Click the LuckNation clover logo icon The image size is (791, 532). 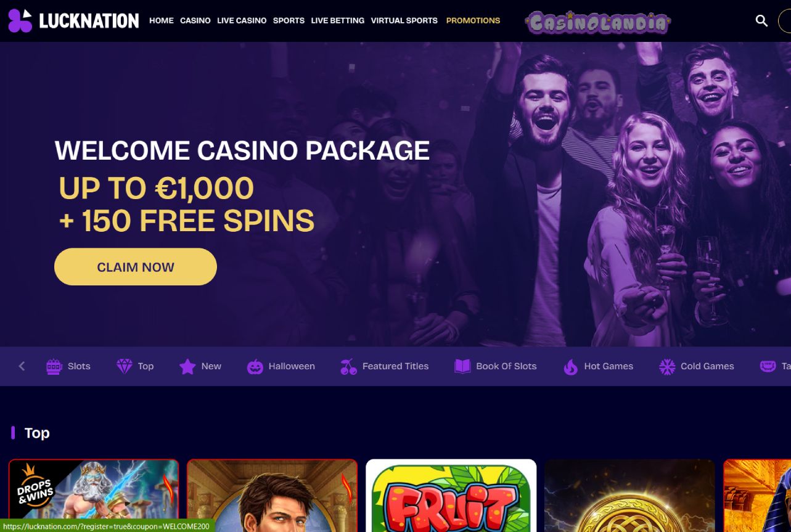coord(20,21)
